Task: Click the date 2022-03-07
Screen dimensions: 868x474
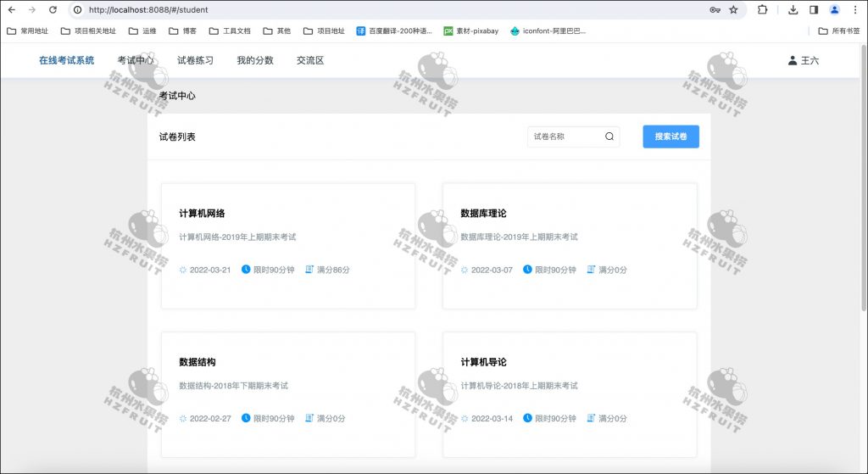Action: coord(492,270)
